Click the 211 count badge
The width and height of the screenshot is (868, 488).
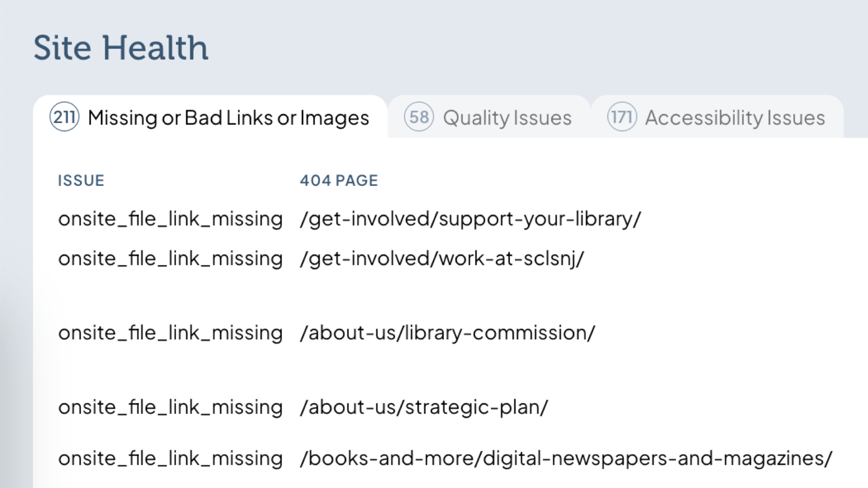[63, 117]
